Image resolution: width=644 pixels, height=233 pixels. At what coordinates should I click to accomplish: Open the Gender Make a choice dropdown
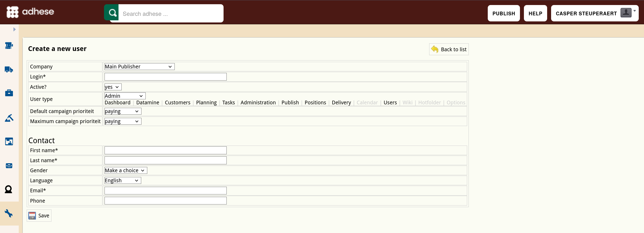[x=126, y=170]
